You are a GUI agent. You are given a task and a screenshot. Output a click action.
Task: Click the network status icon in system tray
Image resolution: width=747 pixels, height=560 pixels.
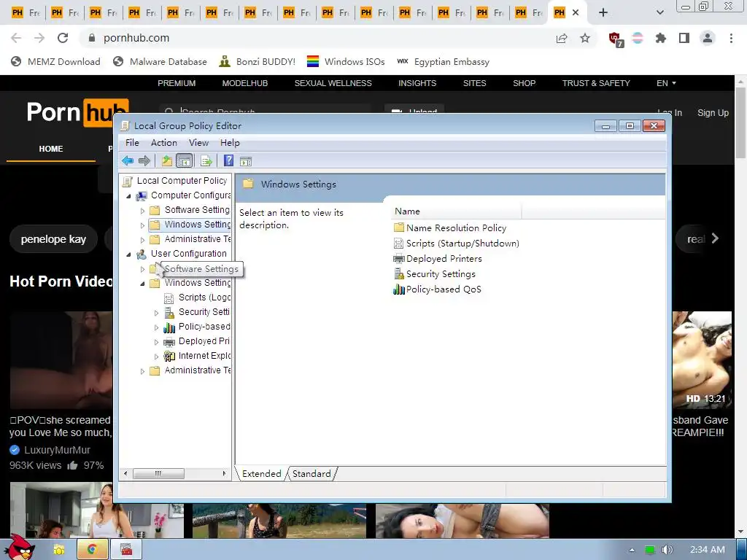[x=649, y=550]
